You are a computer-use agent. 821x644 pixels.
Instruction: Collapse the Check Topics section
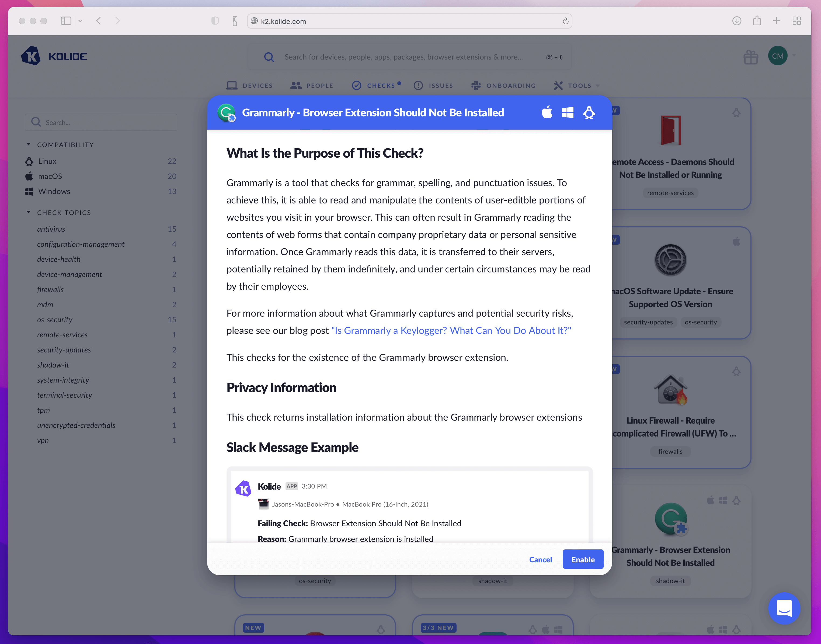(29, 212)
